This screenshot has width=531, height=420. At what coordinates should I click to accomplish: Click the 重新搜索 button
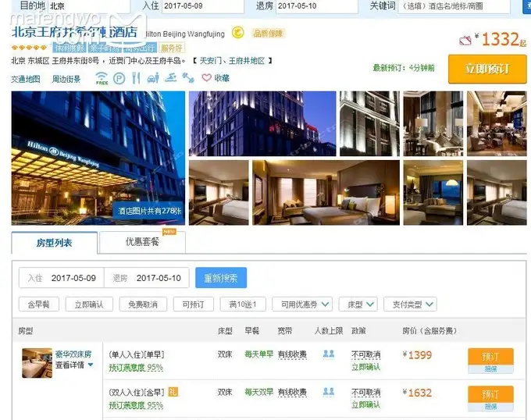221,278
